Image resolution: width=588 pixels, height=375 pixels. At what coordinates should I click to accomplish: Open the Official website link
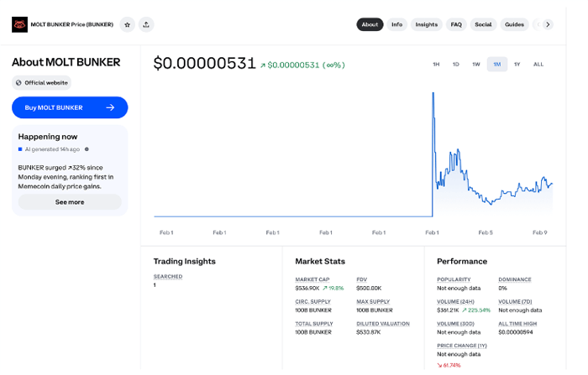point(45,83)
